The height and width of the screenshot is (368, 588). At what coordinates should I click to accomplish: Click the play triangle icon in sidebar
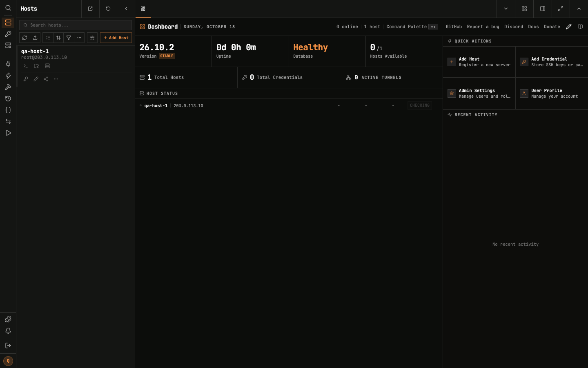(8, 133)
